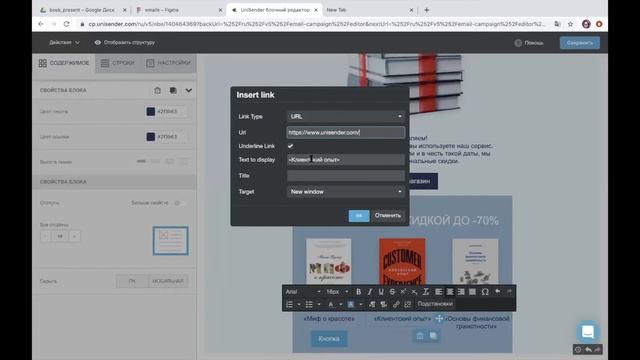Click the Text to display field
This screenshot has height=360, width=640.
(x=346, y=160)
